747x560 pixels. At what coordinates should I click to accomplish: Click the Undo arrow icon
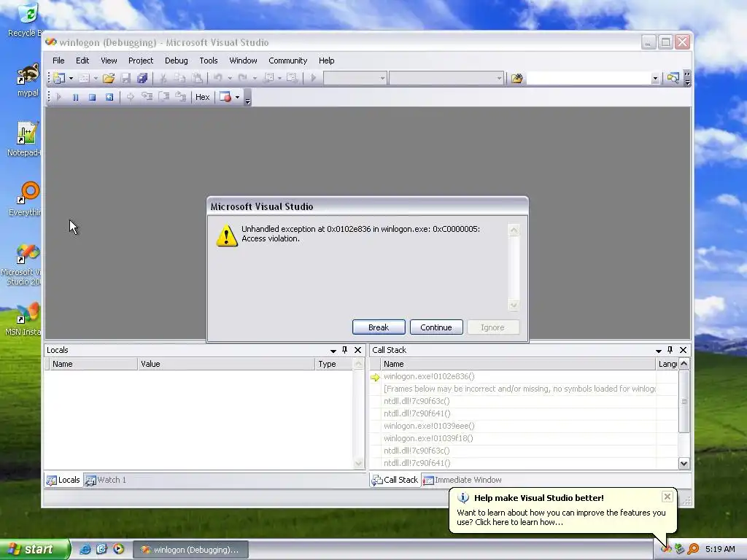coord(218,78)
